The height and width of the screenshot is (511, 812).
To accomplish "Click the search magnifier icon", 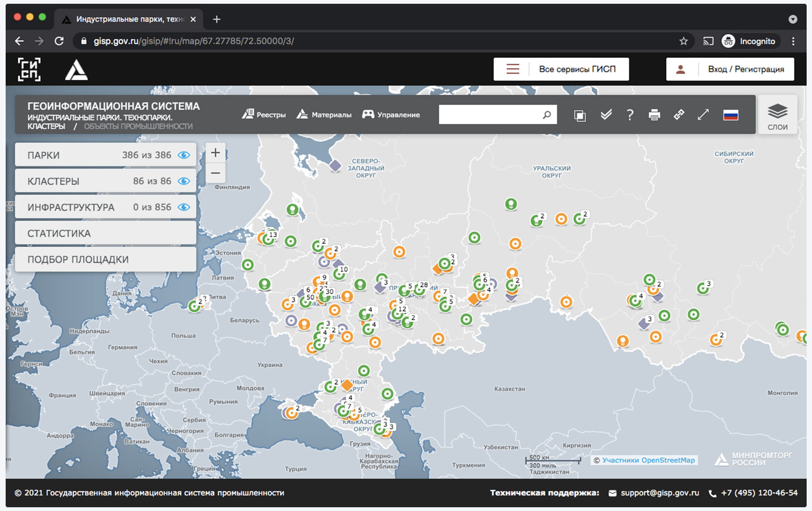I will [x=547, y=115].
